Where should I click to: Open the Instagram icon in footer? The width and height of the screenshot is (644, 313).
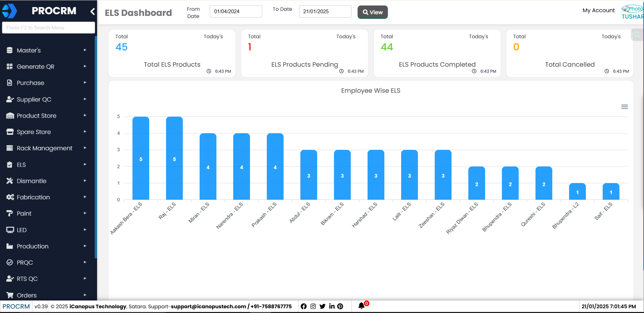313,306
